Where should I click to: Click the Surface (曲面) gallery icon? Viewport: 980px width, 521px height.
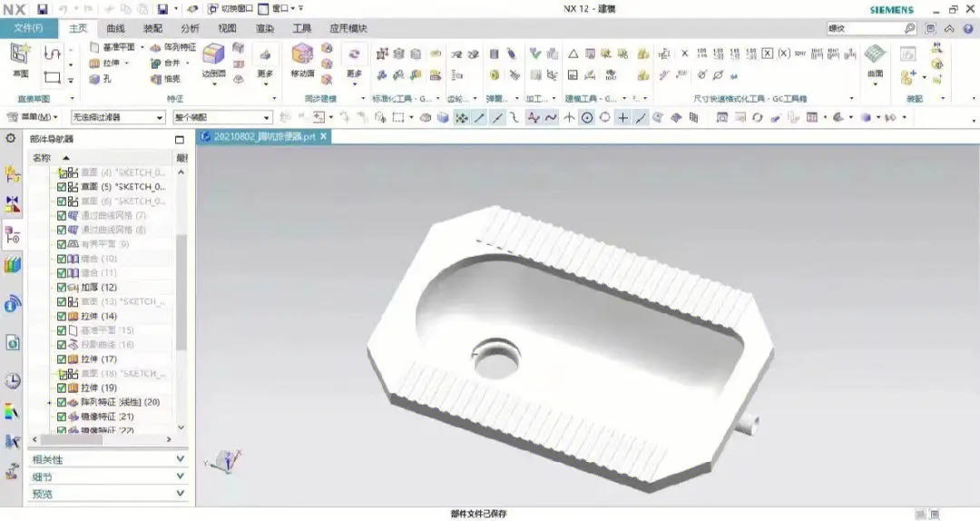pos(875,54)
